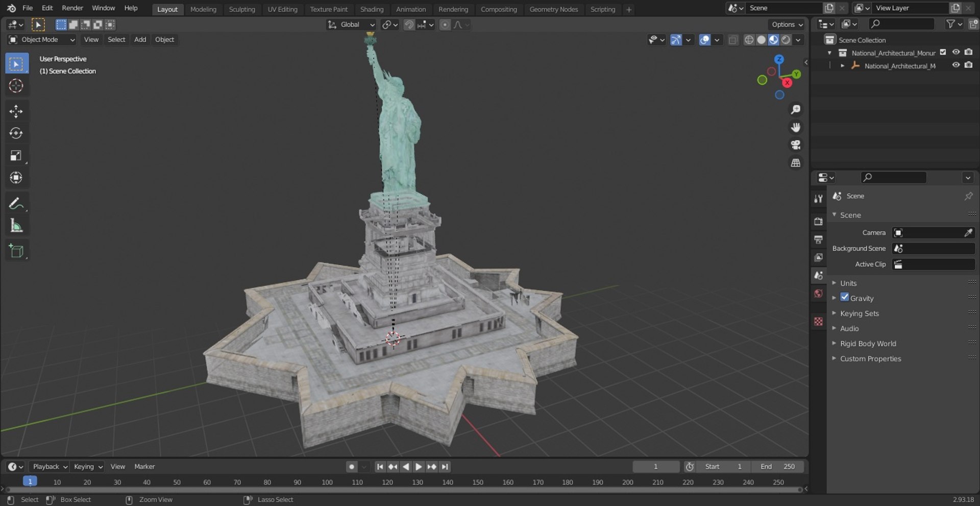Open the Playback dropdown in timeline

coord(50,467)
